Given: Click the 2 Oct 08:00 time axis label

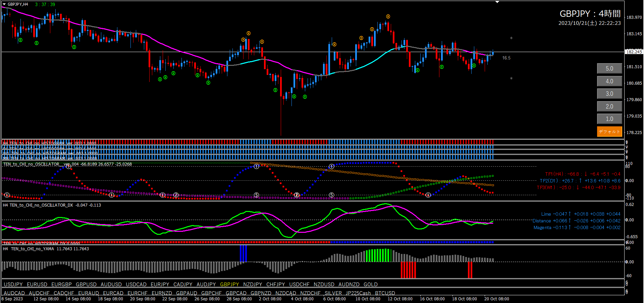Looking at the screenshot, I should pos(270,299).
